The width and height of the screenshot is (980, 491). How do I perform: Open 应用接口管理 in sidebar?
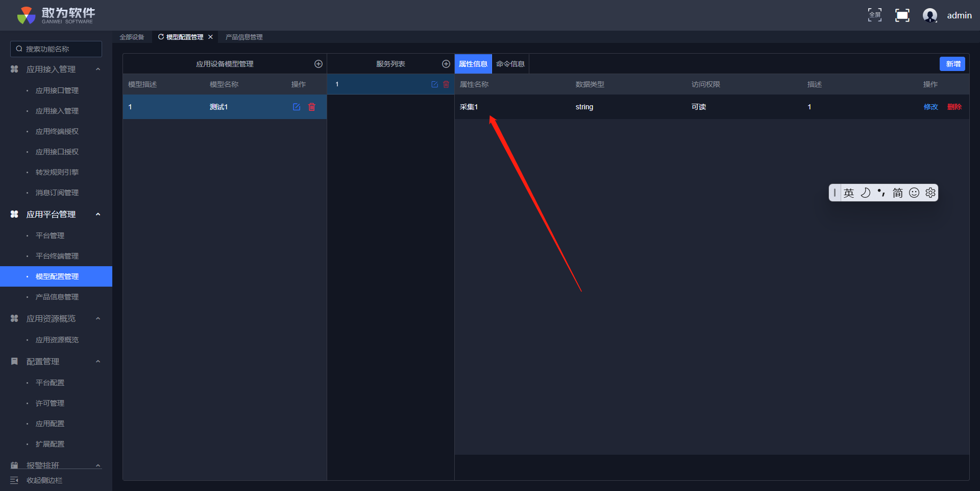(x=57, y=90)
